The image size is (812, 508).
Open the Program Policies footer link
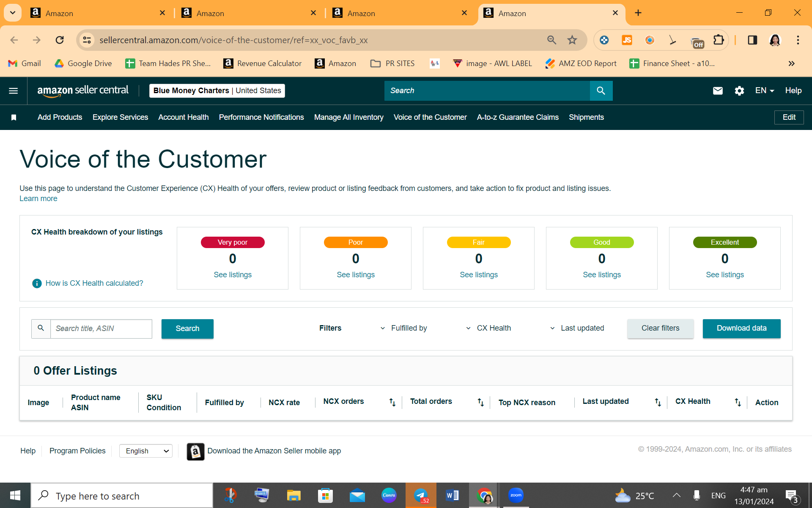tap(77, 451)
